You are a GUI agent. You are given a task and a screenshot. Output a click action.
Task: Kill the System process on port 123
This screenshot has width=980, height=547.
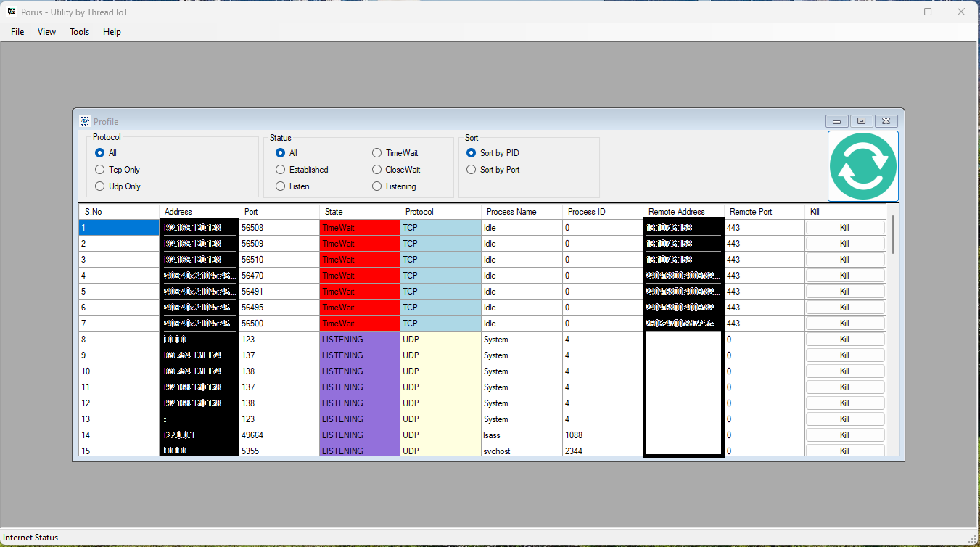(x=845, y=339)
